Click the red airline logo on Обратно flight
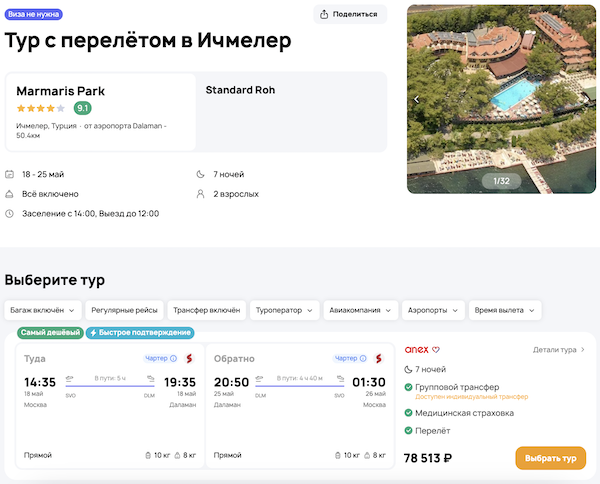 [379, 358]
